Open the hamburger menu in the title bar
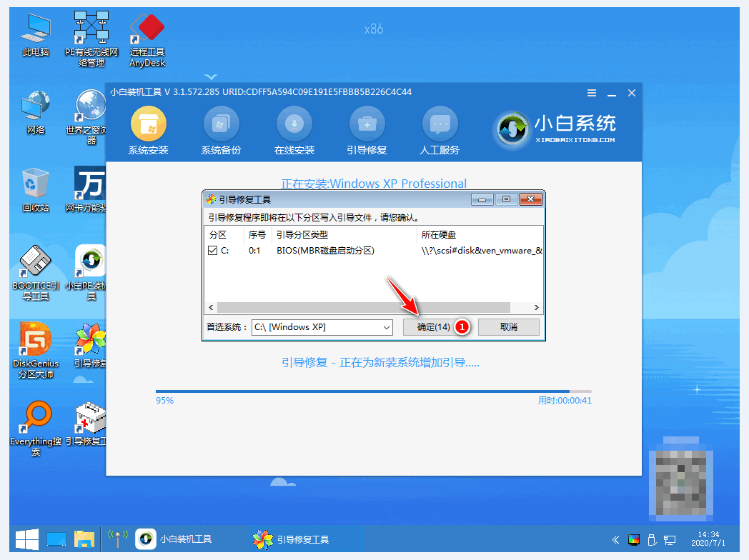This screenshot has width=749, height=560. [x=592, y=92]
